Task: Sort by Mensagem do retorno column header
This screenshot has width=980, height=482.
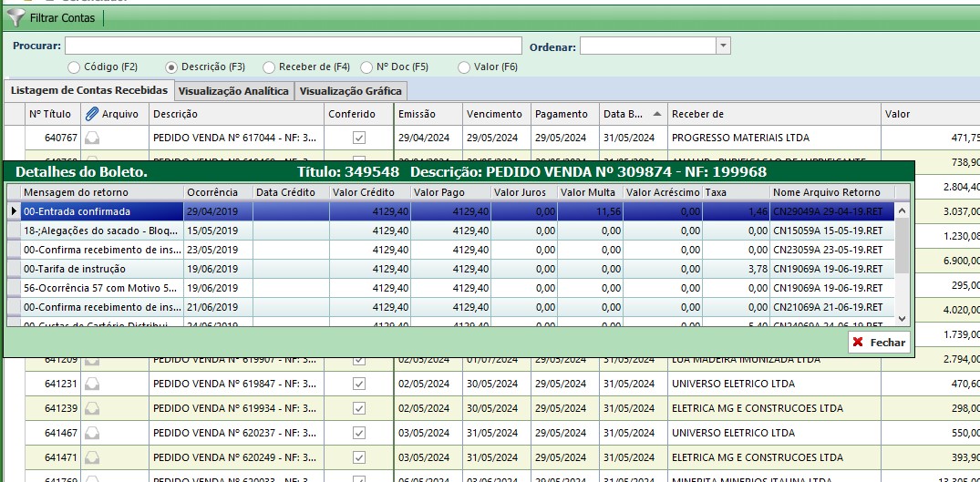Action: click(x=102, y=192)
